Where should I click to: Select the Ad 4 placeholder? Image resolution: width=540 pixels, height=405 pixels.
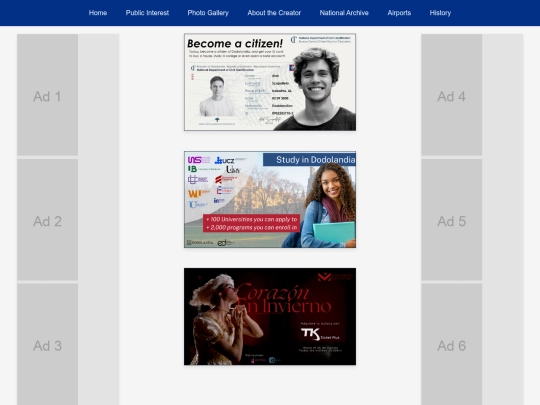pos(451,95)
